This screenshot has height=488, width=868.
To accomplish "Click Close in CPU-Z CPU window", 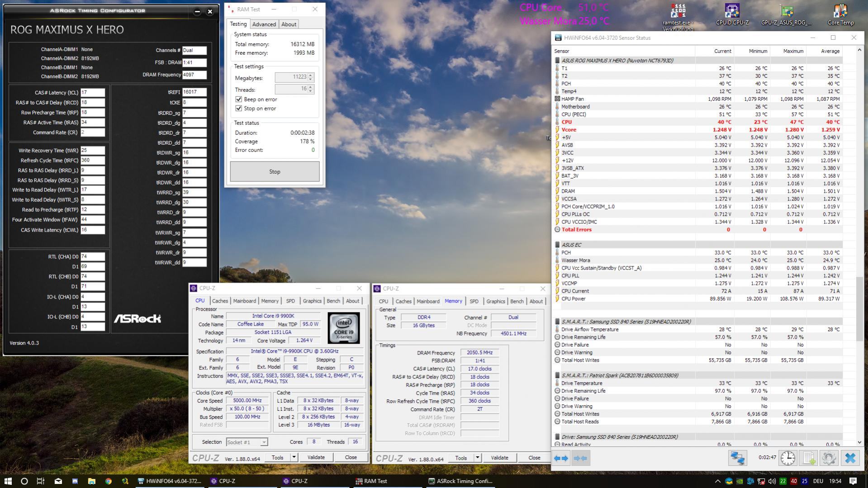I will 351,457.
